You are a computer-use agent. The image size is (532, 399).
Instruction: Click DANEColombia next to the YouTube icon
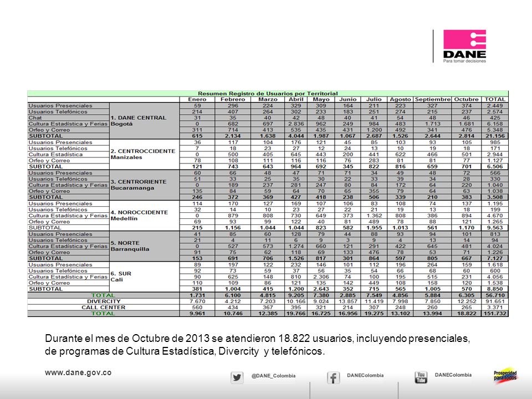point(453,375)
